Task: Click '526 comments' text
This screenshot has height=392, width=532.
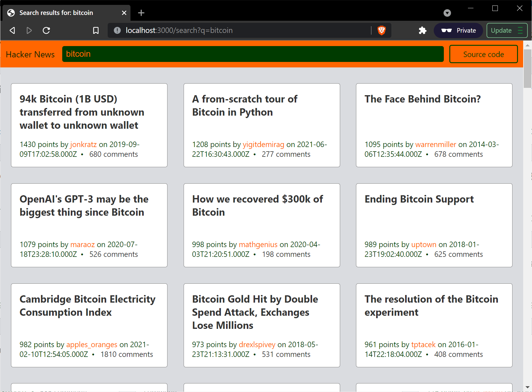Action: pos(113,254)
